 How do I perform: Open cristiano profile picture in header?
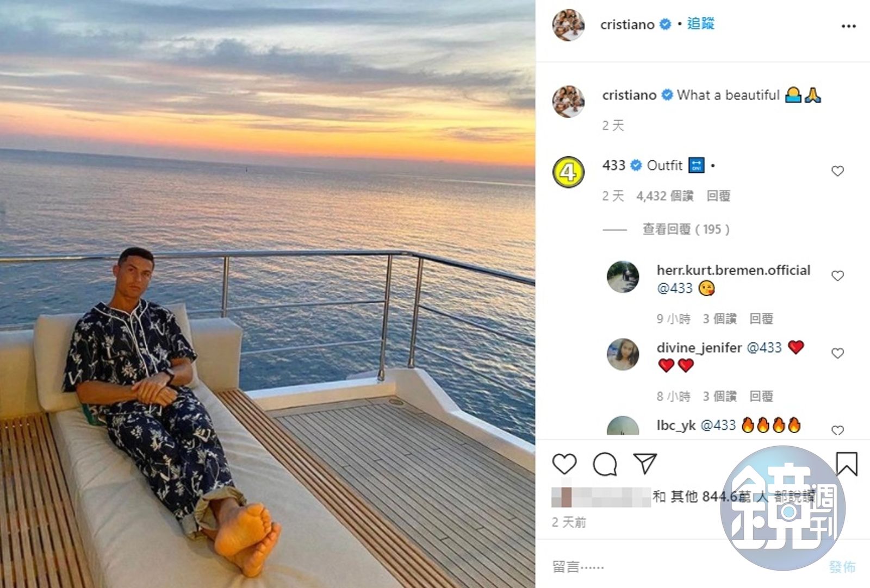[x=569, y=24]
